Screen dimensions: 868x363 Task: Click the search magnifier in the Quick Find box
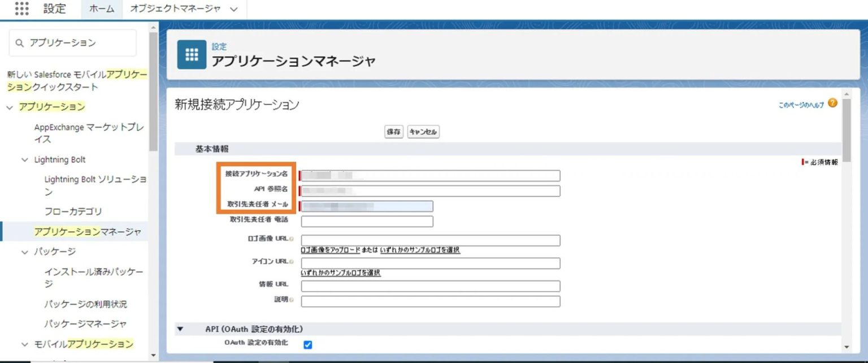[19, 43]
